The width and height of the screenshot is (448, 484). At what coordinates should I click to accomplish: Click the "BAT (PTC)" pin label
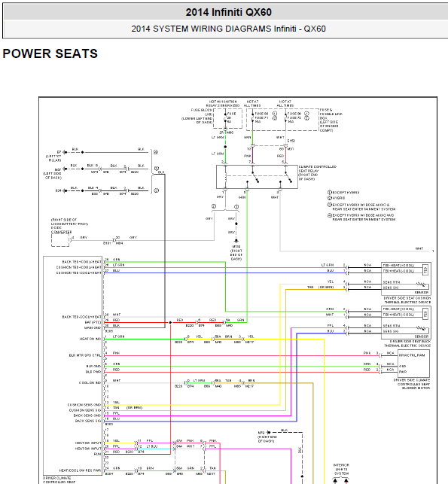(x=93, y=322)
